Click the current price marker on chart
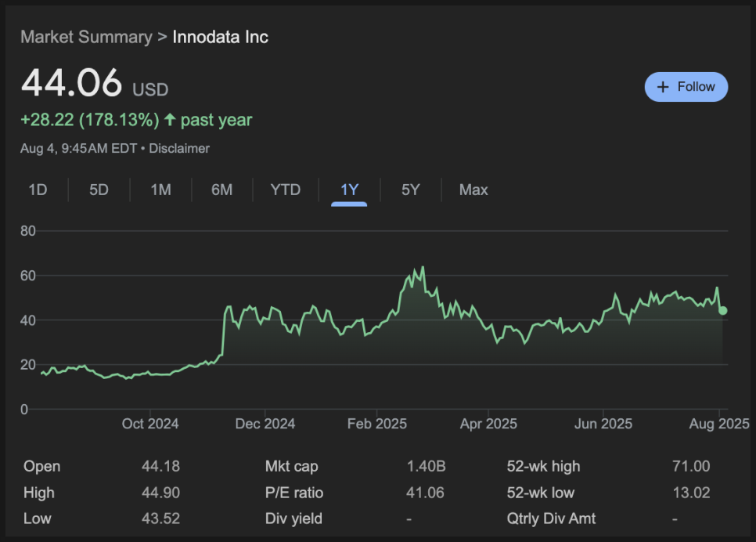The height and width of the screenshot is (542, 756). 722,311
